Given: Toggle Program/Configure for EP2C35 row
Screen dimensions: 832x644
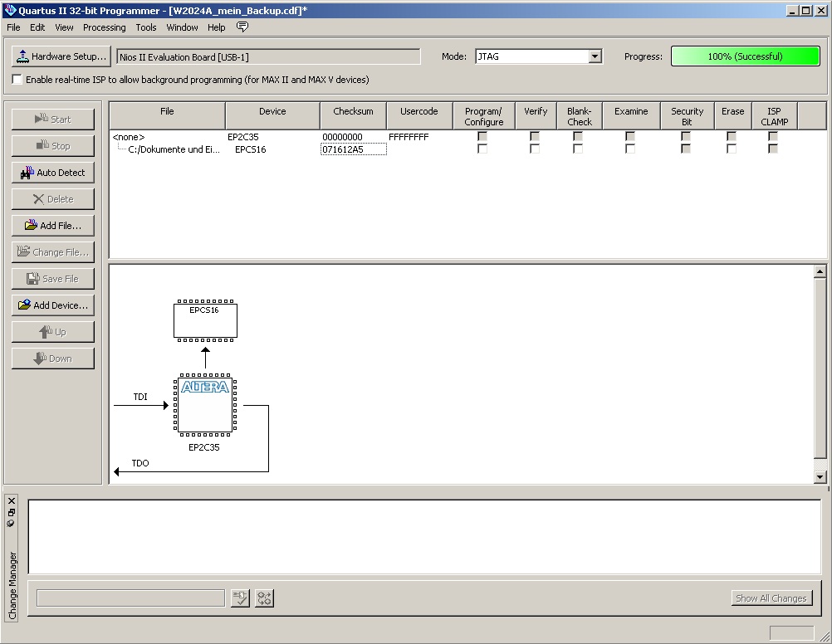Looking at the screenshot, I should pos(482,136).
